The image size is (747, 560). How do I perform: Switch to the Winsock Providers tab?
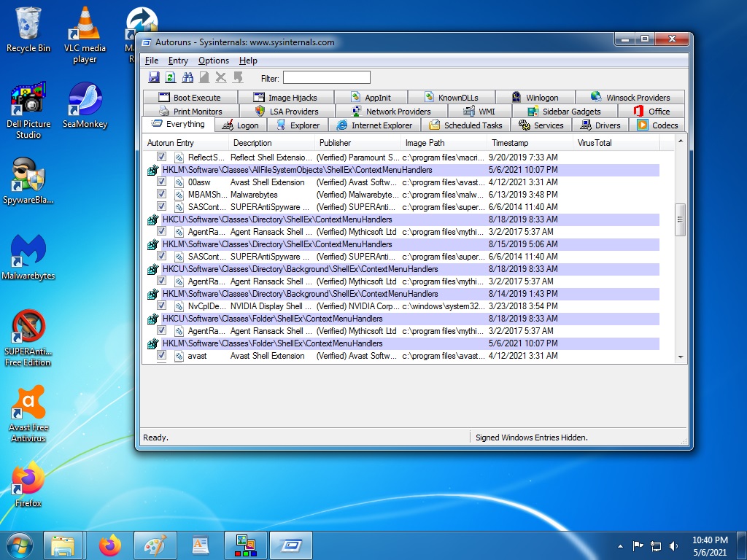630,98
